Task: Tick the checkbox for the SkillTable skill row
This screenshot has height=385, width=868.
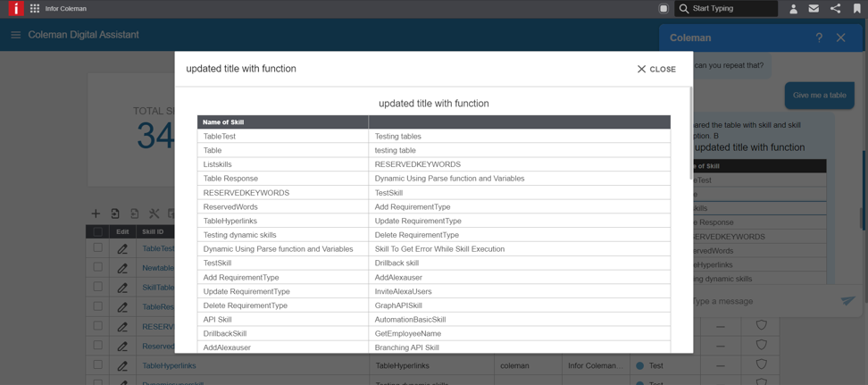Action: [98, 287]
